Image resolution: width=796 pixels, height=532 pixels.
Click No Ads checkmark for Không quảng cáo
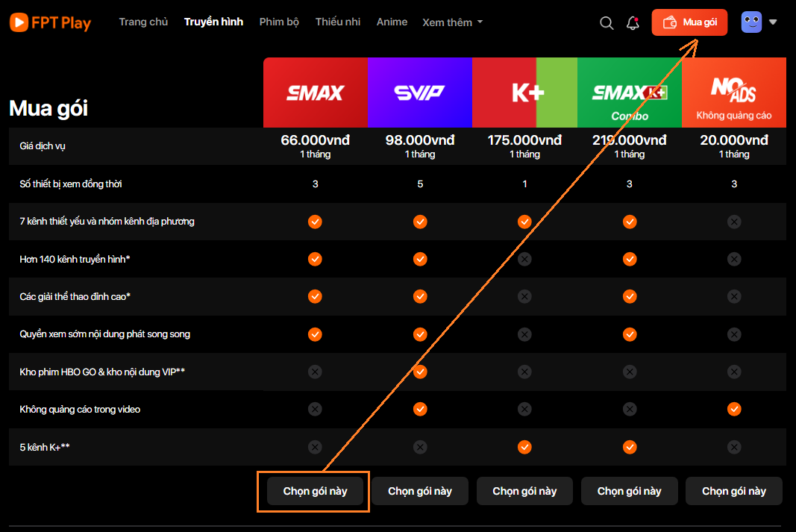point(734,409)
